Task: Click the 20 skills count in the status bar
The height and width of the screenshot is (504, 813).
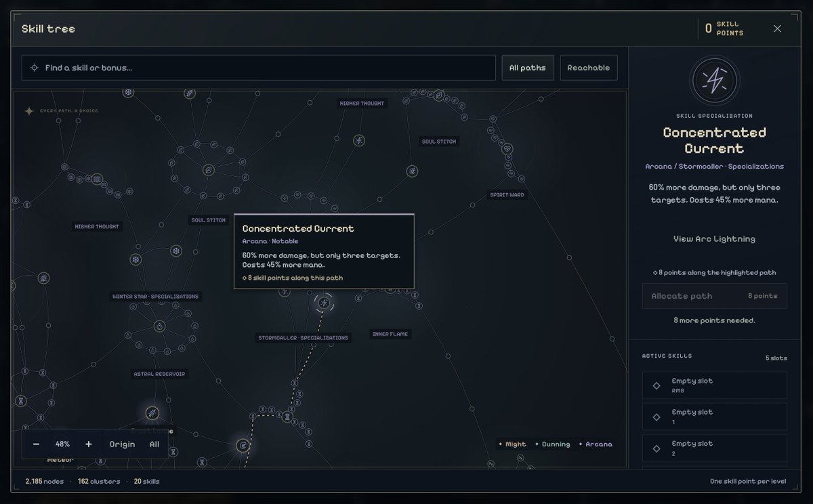Action: 147,482
